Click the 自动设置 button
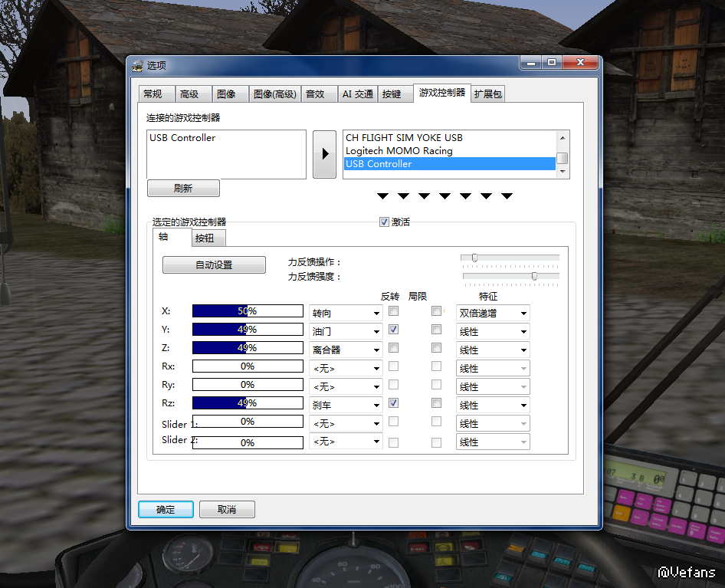 214,265
